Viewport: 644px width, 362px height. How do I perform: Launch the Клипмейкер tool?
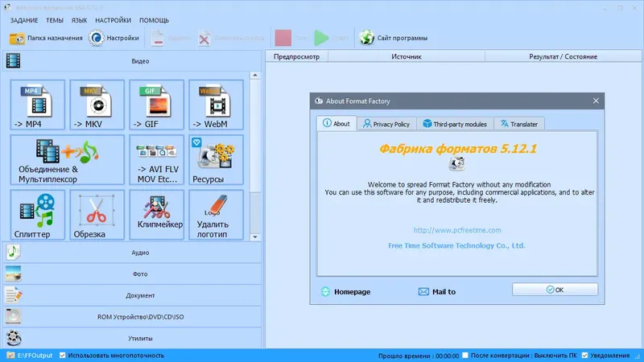(156, 215)
